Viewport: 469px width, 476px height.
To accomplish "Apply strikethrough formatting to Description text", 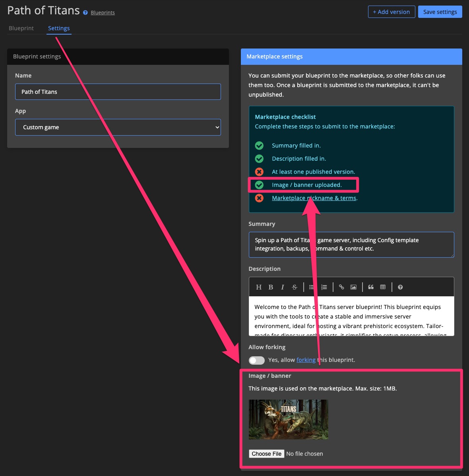I will coord(295,287).
